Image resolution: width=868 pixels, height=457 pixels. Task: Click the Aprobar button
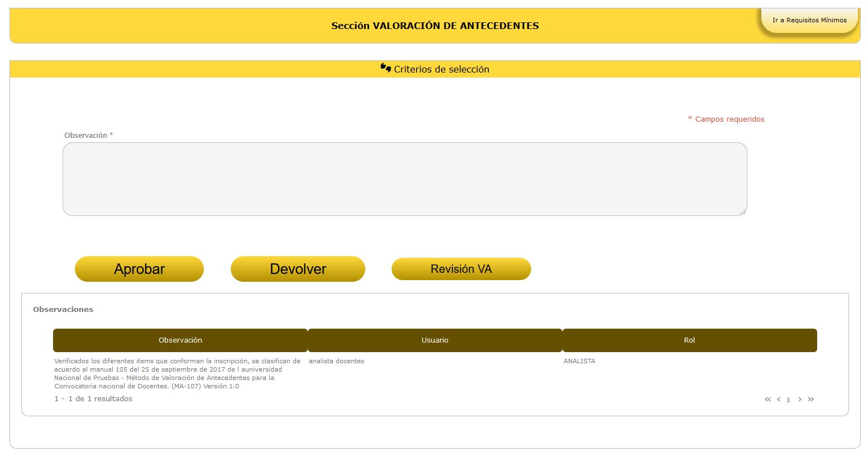coord(139,269)
